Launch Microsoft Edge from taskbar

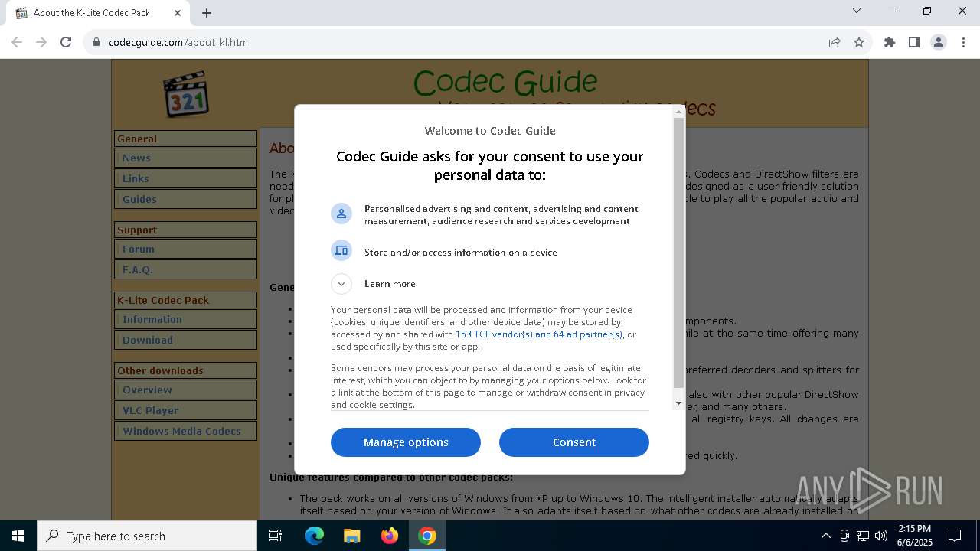pyautogui.click(x=315, y=536)
